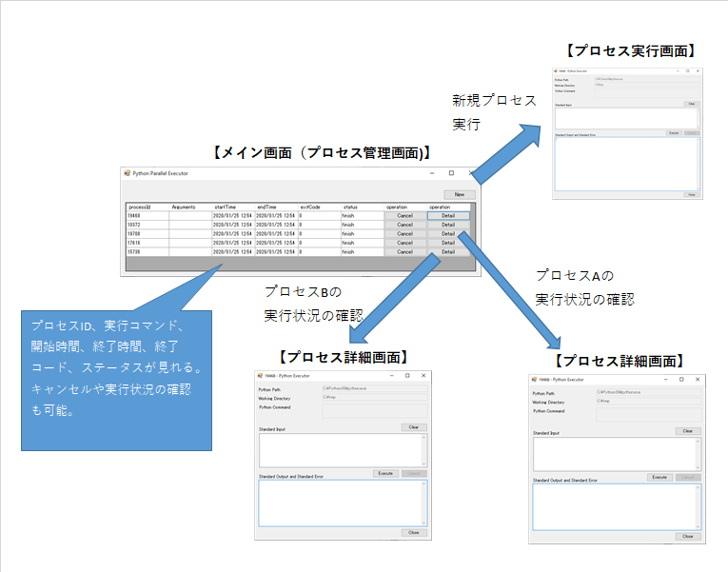Click greyed Cancel in Process B detail window
728x572 pixels.
(x=414, y=474)
